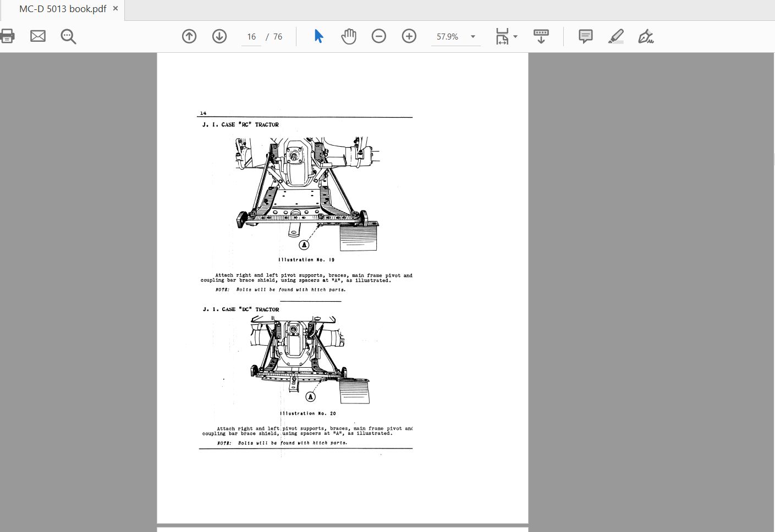The width and height of the screenshot is (775, 532).
Task: Expand the page fit options arrow
Action: click(515, 37)
